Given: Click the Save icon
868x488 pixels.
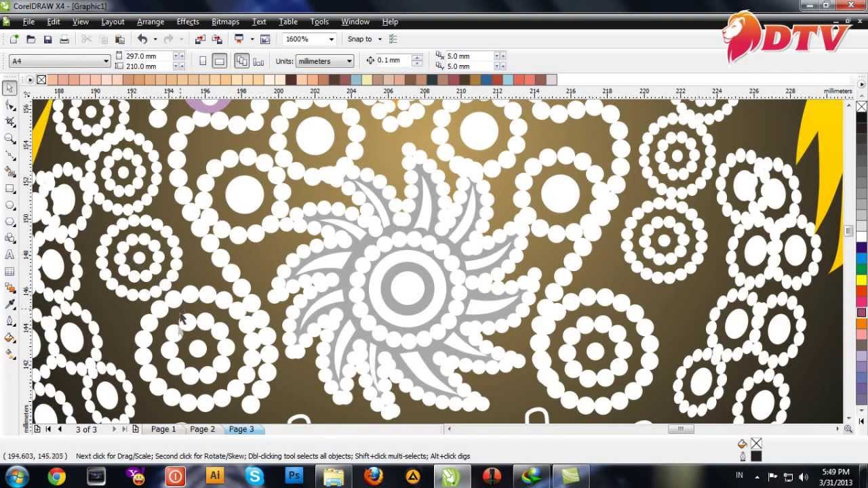Looking at the screenshot, I should point(47,39).
